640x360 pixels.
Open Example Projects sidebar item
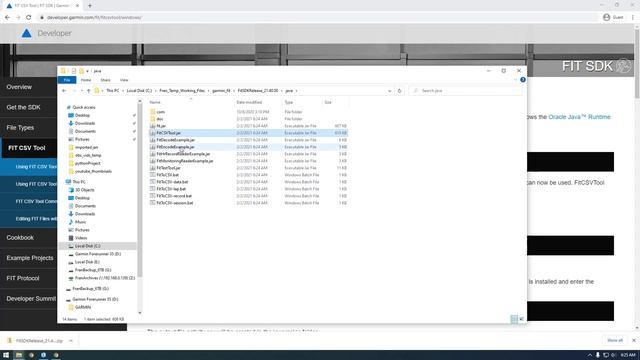pyautogui.click(x=30, y=258)
